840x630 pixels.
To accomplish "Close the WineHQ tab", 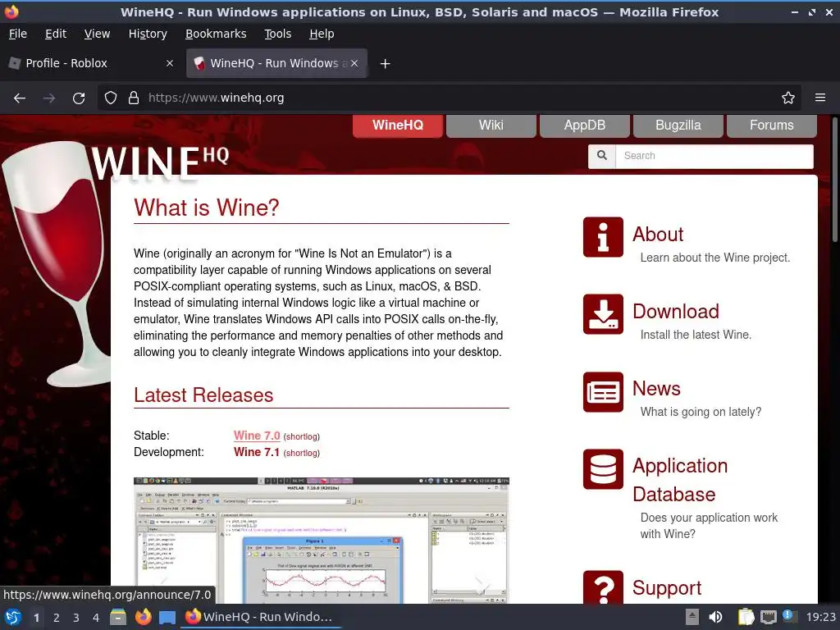I will (354, 63).
